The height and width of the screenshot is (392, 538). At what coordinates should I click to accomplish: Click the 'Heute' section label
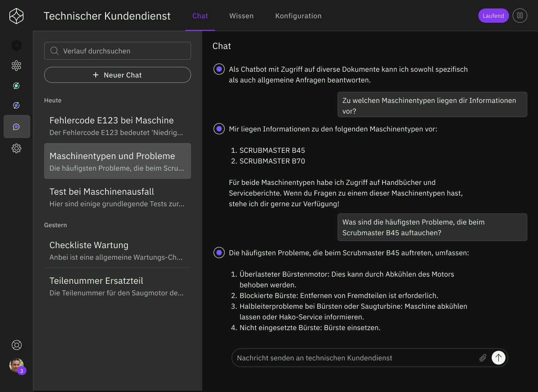pyautogui.click(x=53, y=100)
